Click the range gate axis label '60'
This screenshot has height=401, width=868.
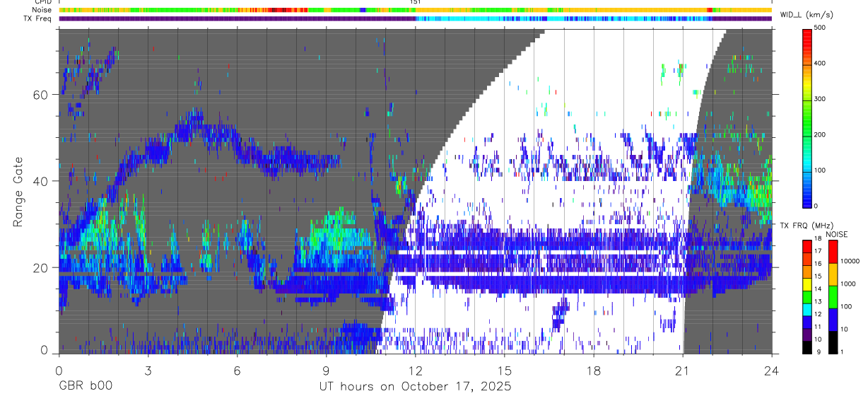click(42, 94)
